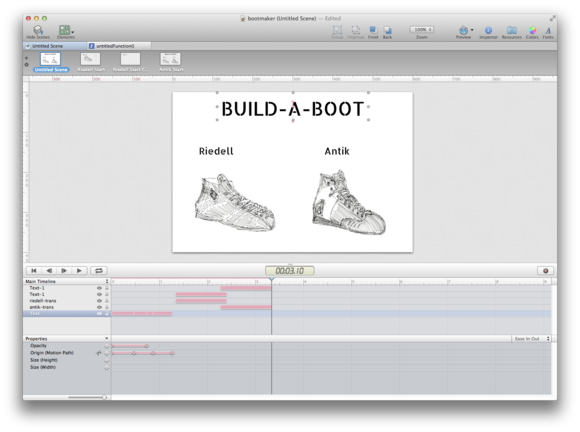Toggle lock icon for antik-trans

(x=107, y=307)
